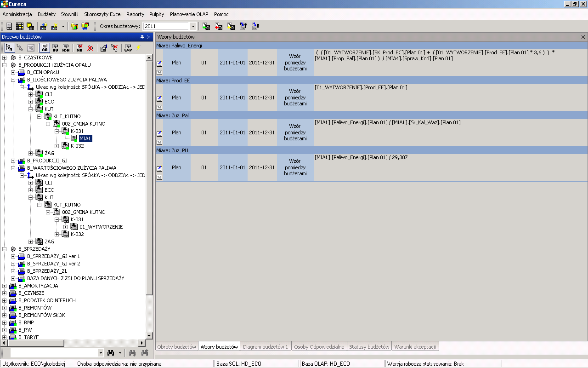Select BAZA DANYCH Z ZSI DO PLANU SPRZEDAŻY
588x368 pixels.
coord(75,278)
